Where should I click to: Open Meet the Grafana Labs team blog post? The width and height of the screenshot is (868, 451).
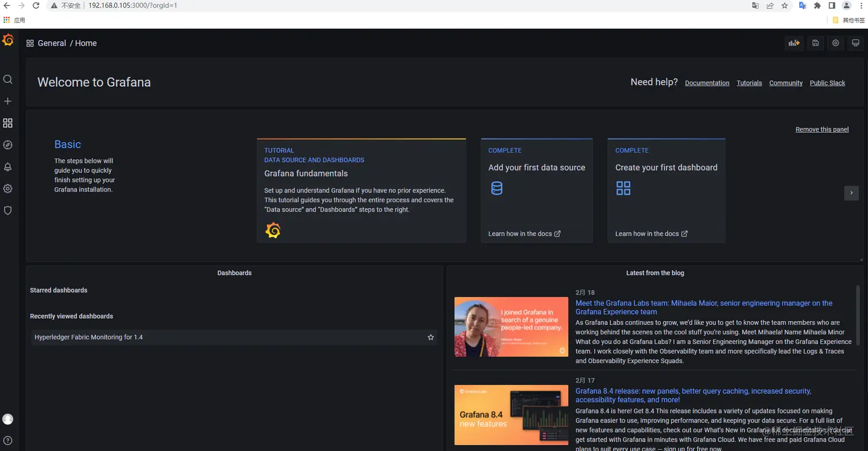(x=704, y=307)
